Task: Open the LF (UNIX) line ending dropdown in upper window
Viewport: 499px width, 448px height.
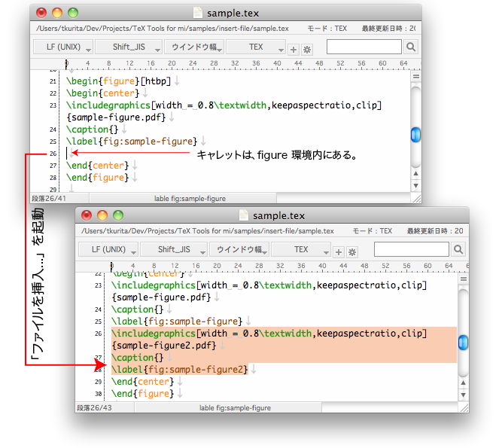Action: coord(61,47)
